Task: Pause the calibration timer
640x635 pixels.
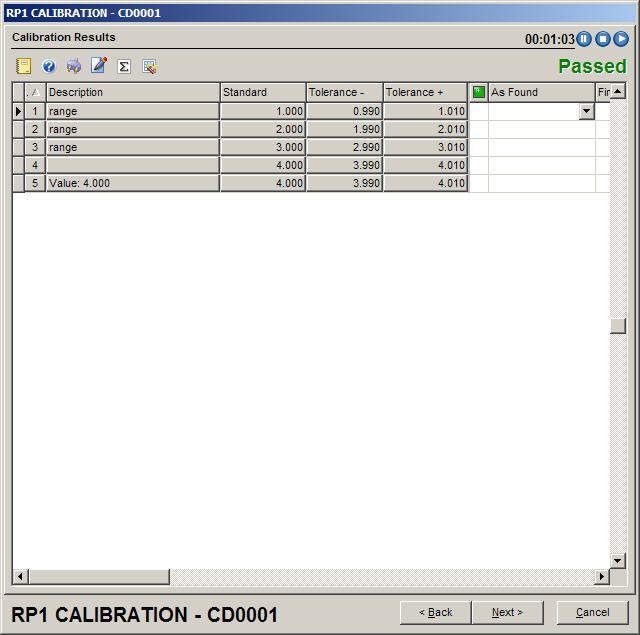Action: (584, 39)
